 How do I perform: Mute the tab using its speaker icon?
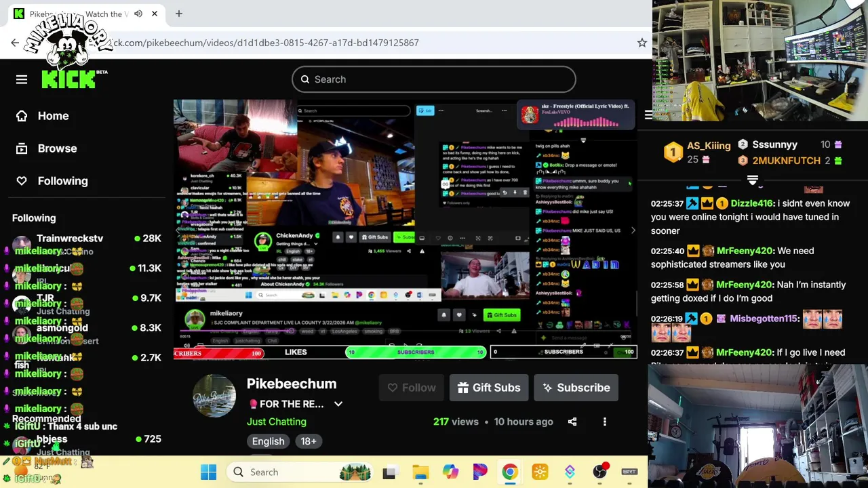(138, 14)
